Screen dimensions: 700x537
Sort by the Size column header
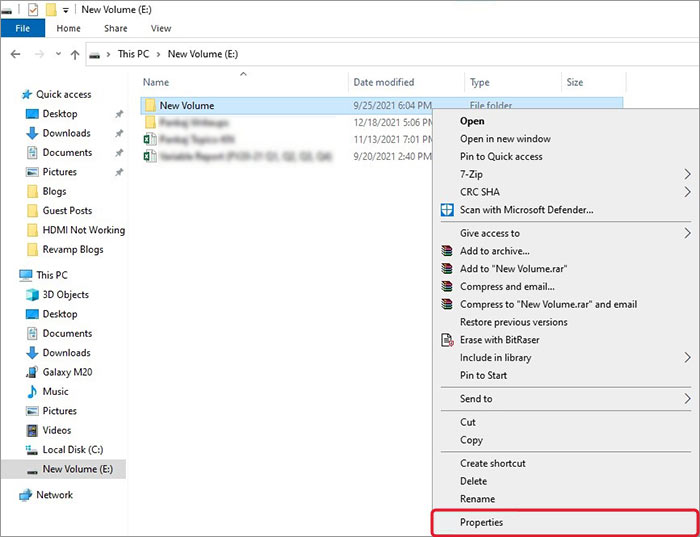click(x=575, y=82)
